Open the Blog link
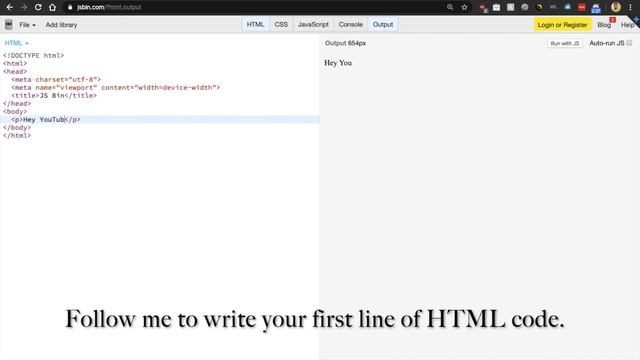Image resolution: width=640 pixels, height=360 pixels. point(604,25)
